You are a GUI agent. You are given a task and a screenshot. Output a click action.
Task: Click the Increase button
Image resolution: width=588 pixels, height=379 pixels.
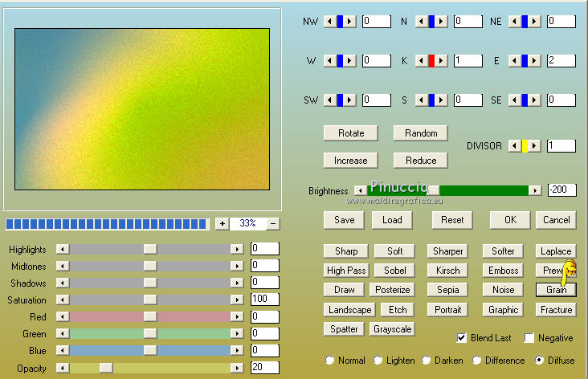[x=351, y=161]
